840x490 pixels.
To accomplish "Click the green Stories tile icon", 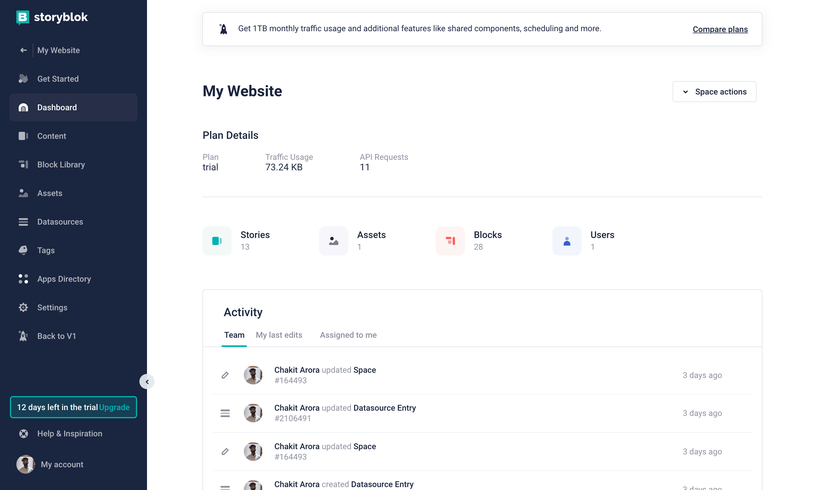I will pos(217,241).
